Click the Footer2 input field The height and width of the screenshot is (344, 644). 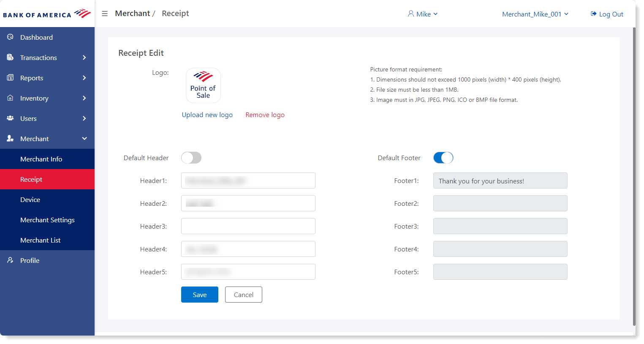(500, 203)
